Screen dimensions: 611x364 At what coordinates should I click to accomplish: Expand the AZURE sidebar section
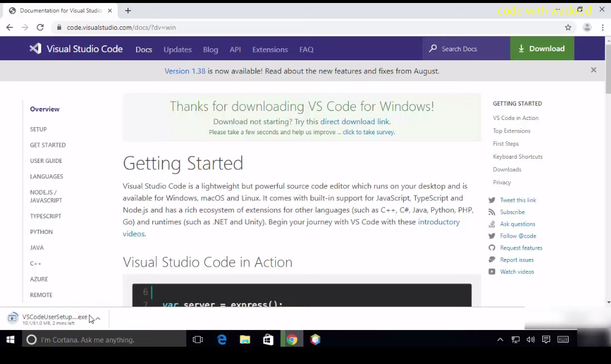39,279
